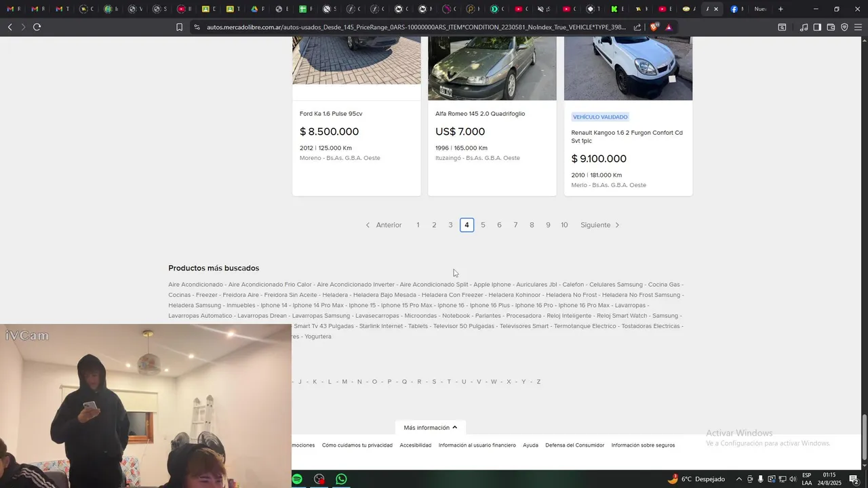Go back with the browser back arrow

(9, 27)
